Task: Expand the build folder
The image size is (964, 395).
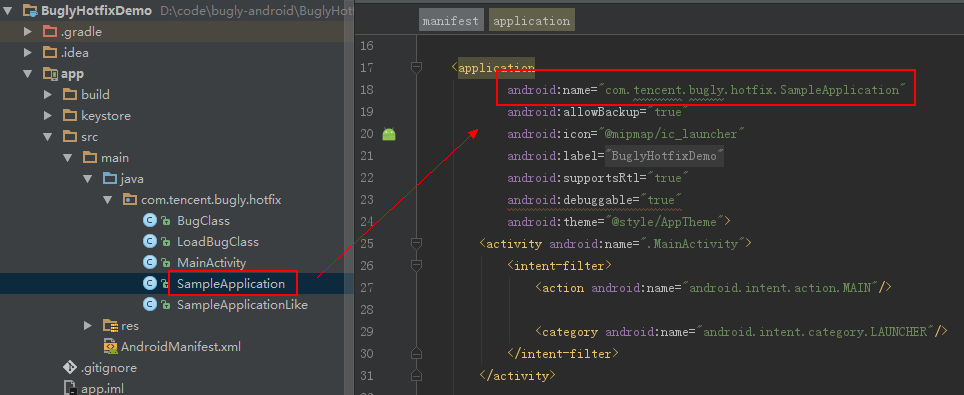Action: (48, 95)
